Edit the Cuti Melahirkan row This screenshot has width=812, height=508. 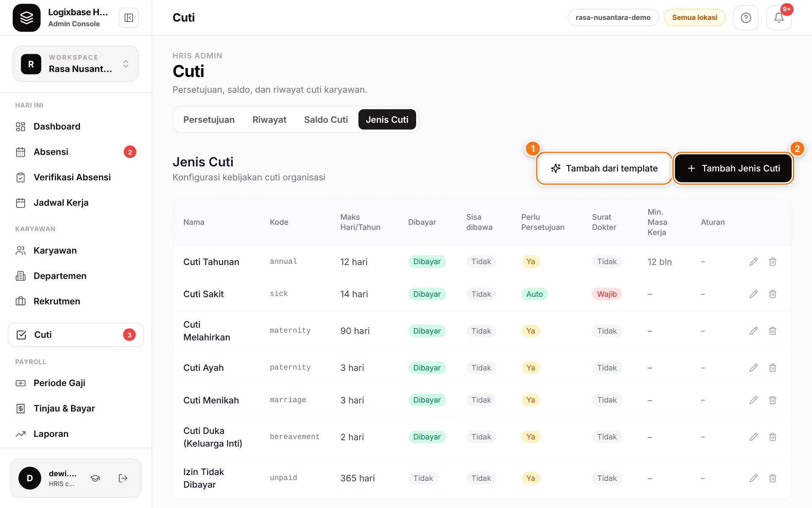pyautogui.click(x=753, y=331)
